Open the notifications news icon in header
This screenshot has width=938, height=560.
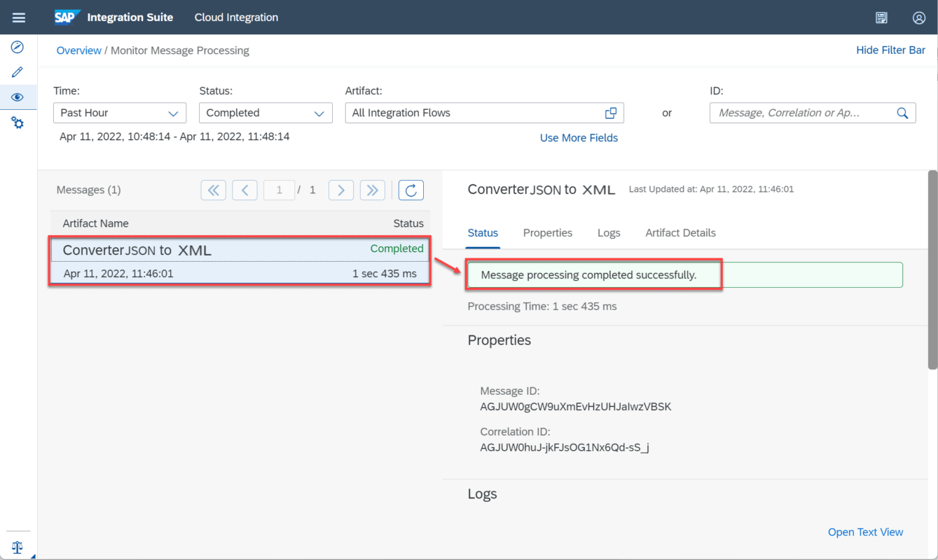(x=882, y=17)
